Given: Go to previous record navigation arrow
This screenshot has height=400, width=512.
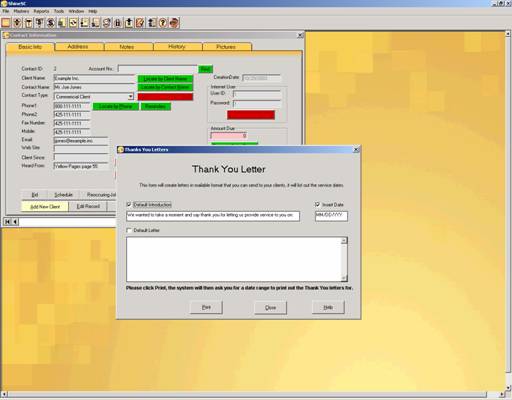Looking at the screenshot, I should (x=15, y=221).
